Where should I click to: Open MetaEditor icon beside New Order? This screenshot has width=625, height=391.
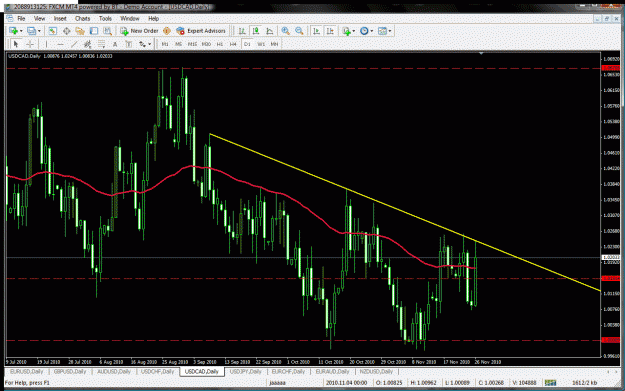(x=167, y=31)
